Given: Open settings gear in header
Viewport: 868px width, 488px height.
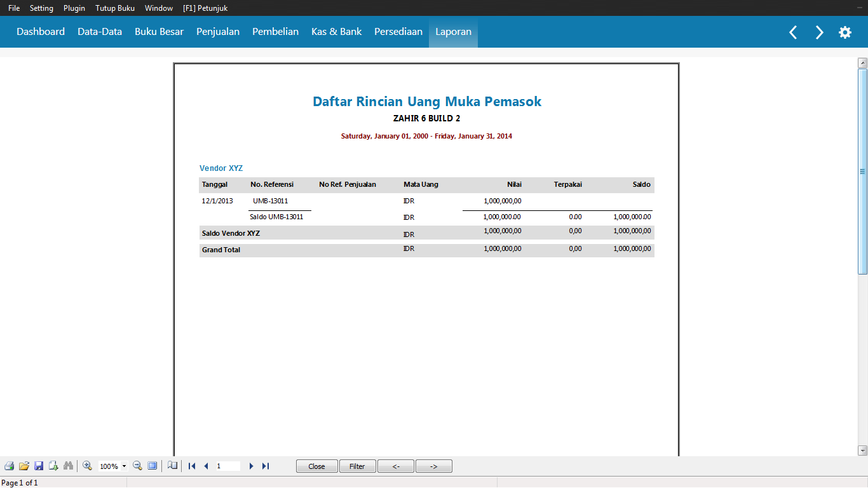Looking at the screenshot, I should pos(845,32).
